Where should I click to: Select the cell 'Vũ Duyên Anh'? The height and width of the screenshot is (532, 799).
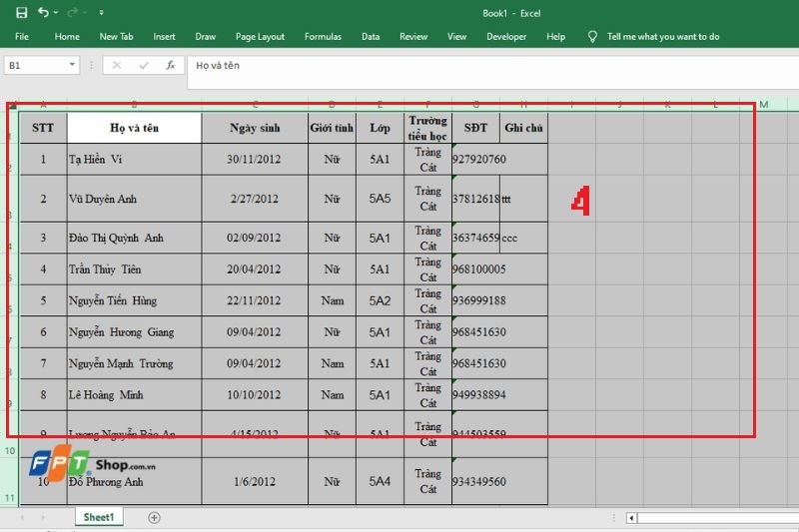coord(134,199)
